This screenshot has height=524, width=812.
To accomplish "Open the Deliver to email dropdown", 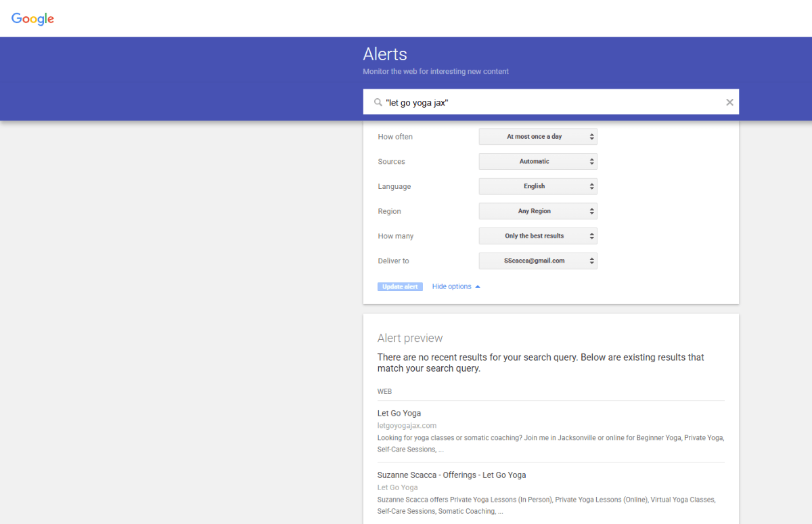I will point(538,261).
